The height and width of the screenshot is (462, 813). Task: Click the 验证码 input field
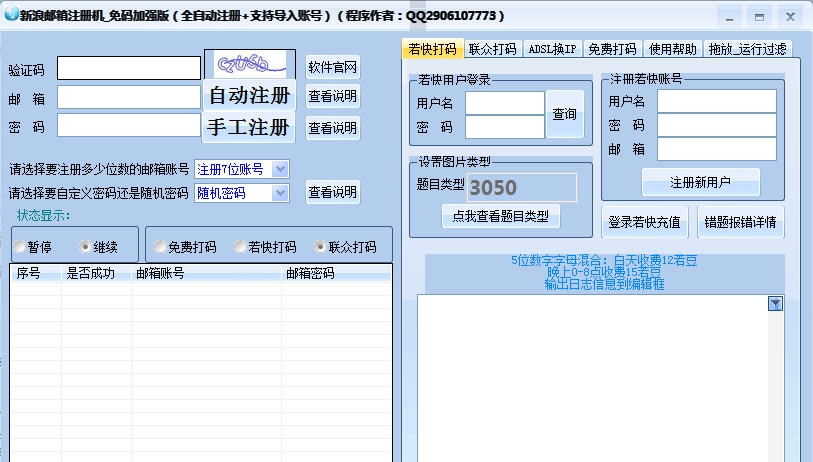pos(129,68)
